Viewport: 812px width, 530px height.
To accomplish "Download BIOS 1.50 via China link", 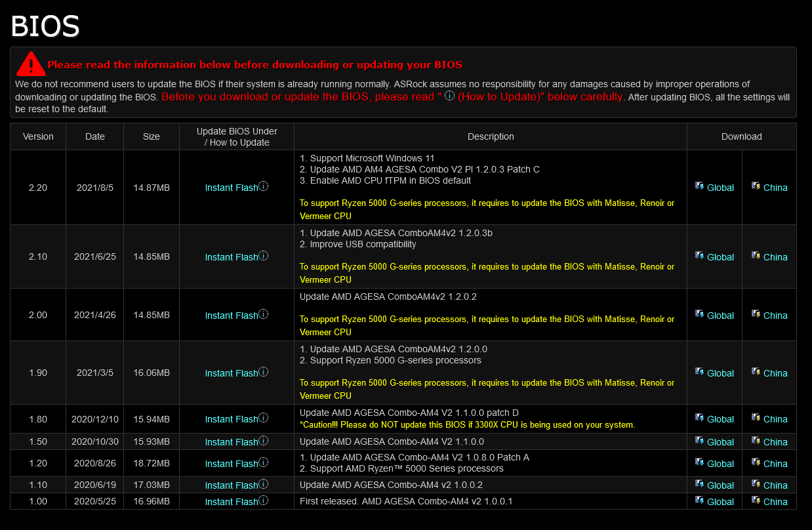I will (775, 442).
